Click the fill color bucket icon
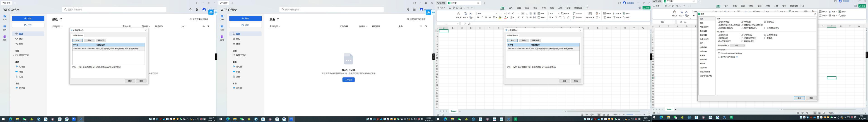Screen dimensions: 868x122 click(x=500, y=17)
